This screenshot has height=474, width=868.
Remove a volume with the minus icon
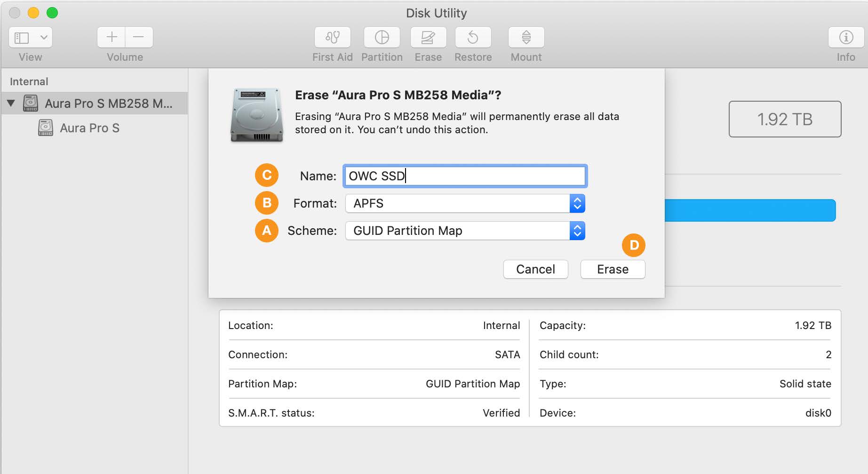pyautogui.click(x=139, y=37)
